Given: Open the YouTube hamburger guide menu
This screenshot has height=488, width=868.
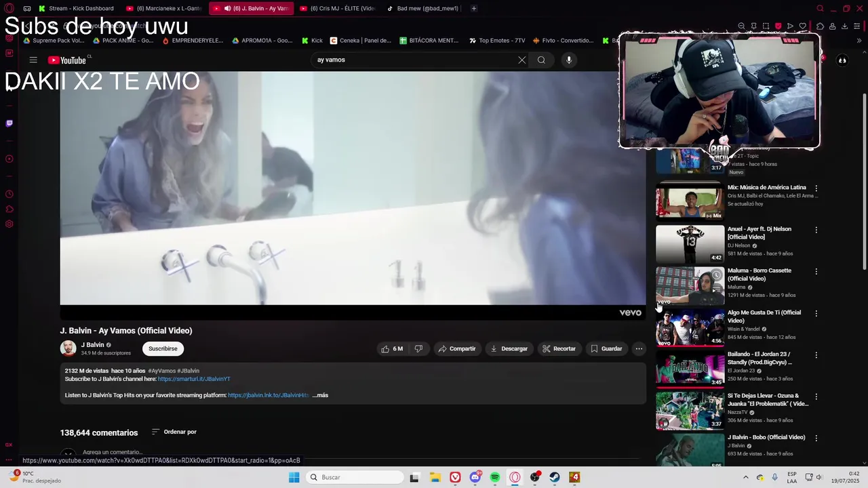Looking at the screenshot, I should [33, 60].
